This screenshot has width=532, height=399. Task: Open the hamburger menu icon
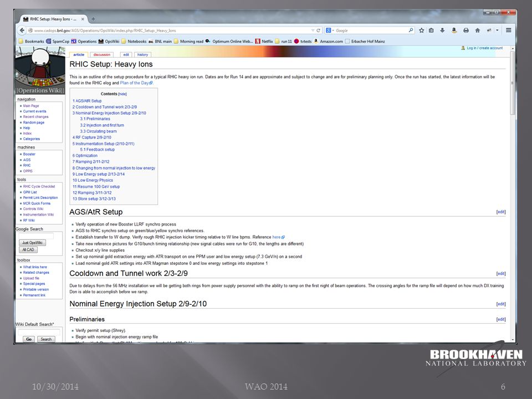(x=508, y=30)
